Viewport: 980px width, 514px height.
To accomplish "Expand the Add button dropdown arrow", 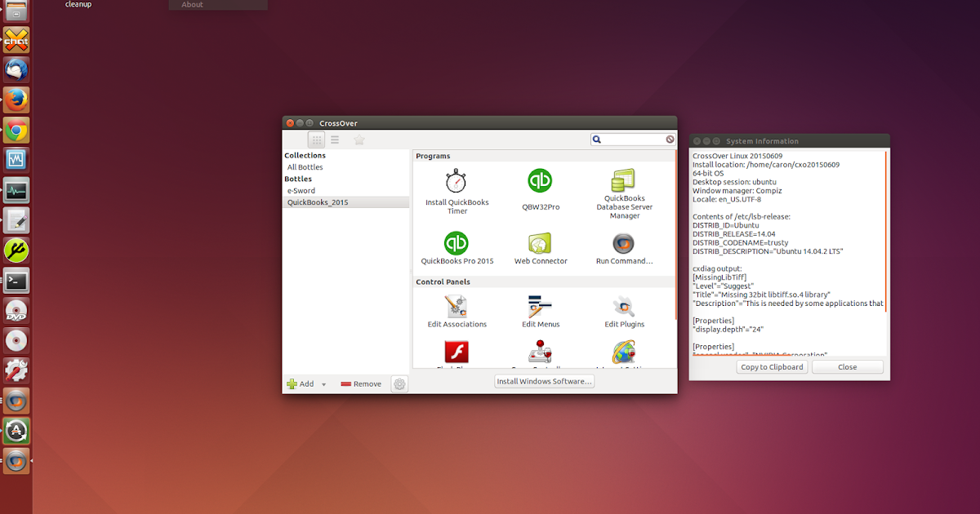I will pos(323,384).
